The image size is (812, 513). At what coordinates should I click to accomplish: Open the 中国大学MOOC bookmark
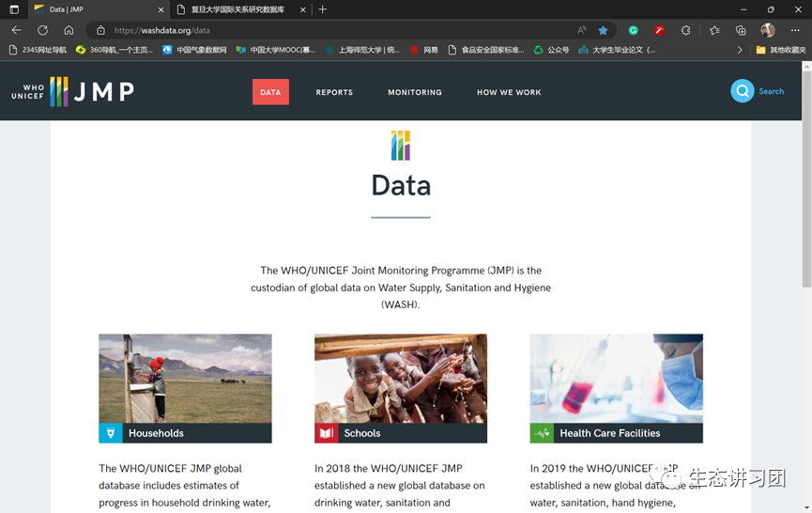(x=275, y=50)
